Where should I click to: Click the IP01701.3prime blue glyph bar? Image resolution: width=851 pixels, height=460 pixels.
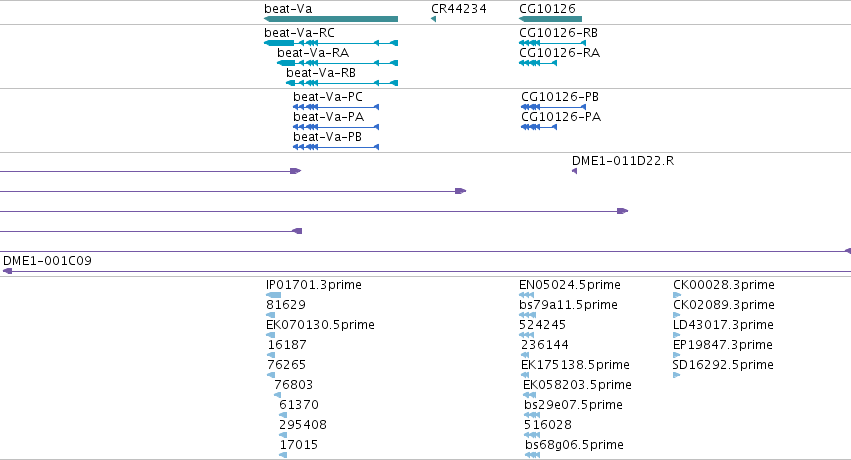tap(274, 295)
